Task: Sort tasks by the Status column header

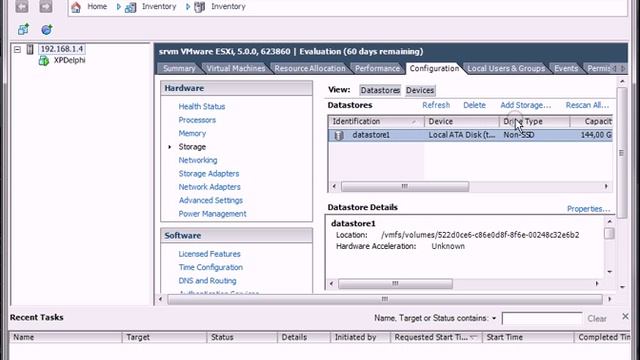Action: pyautogui.click(x=242, y=337)
